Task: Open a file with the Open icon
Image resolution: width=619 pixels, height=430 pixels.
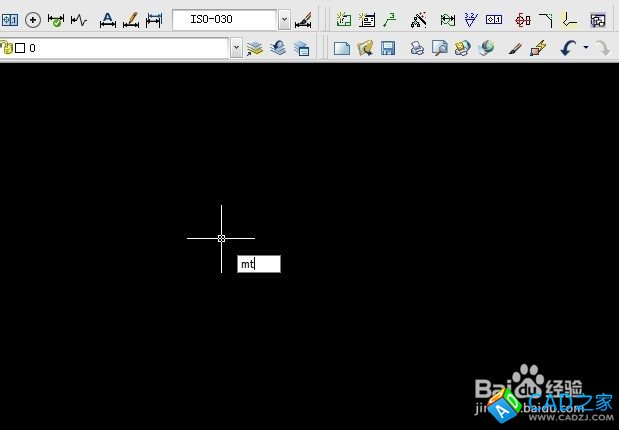Action: [x=365, y=48]
